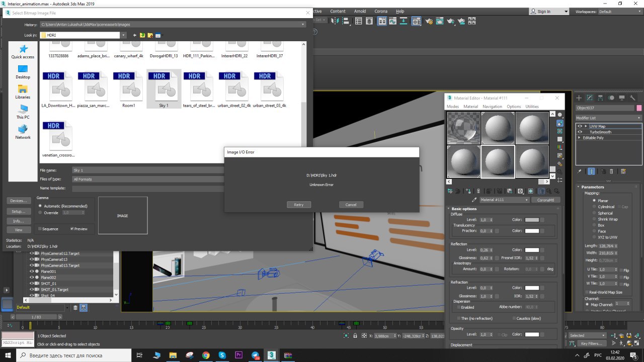This screenshot has width=644, height=362.
Task: Open the Diffuse color swatch
Action: click(532, 220)
